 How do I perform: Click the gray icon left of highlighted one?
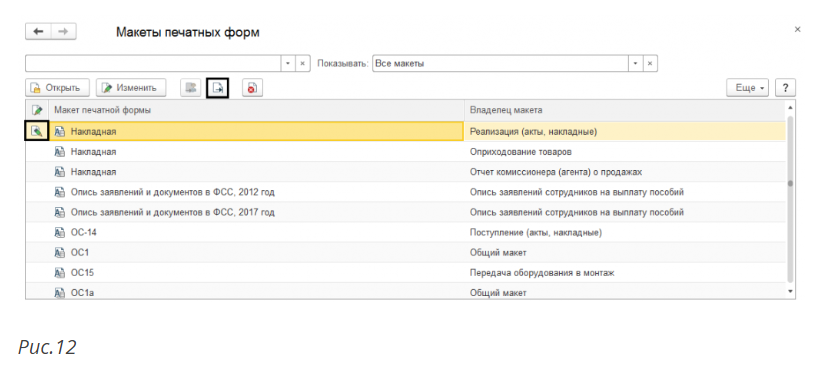tap(191, 88)
